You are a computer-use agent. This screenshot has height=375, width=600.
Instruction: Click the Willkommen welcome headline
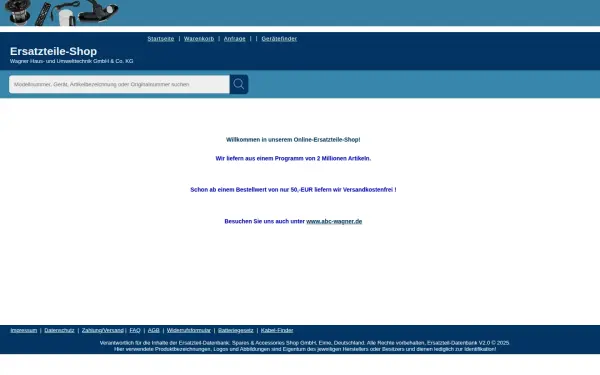[x=293, y=140]
